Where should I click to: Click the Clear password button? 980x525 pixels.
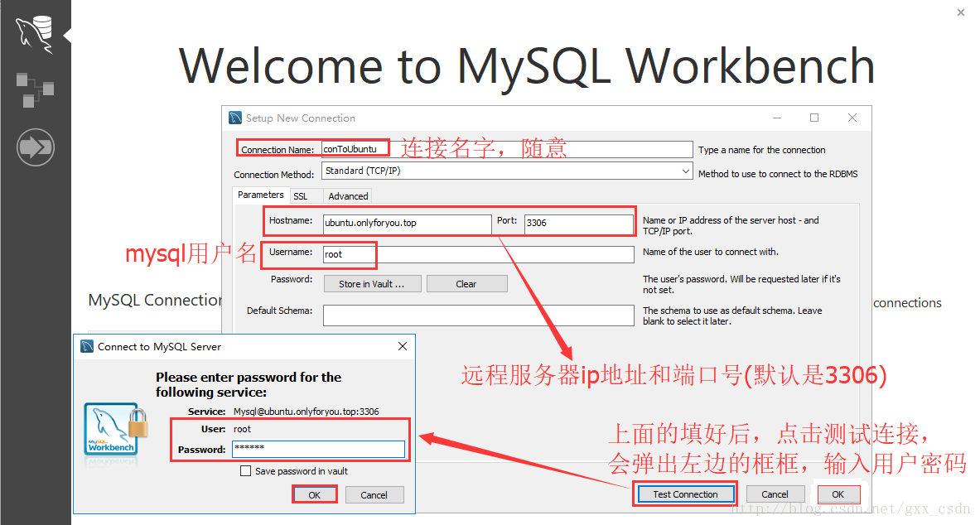pyautogui.click(x=466, y=284)
